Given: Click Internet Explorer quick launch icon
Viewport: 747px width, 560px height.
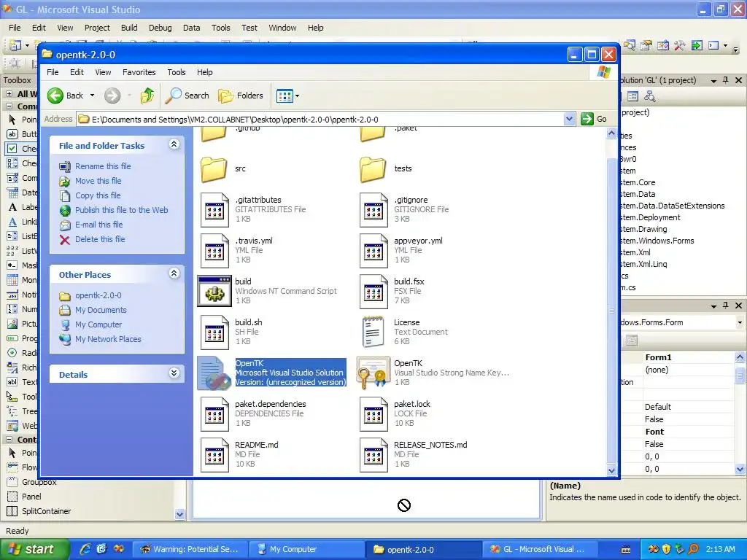Looking at the screenshot, I should coord(85,549).
